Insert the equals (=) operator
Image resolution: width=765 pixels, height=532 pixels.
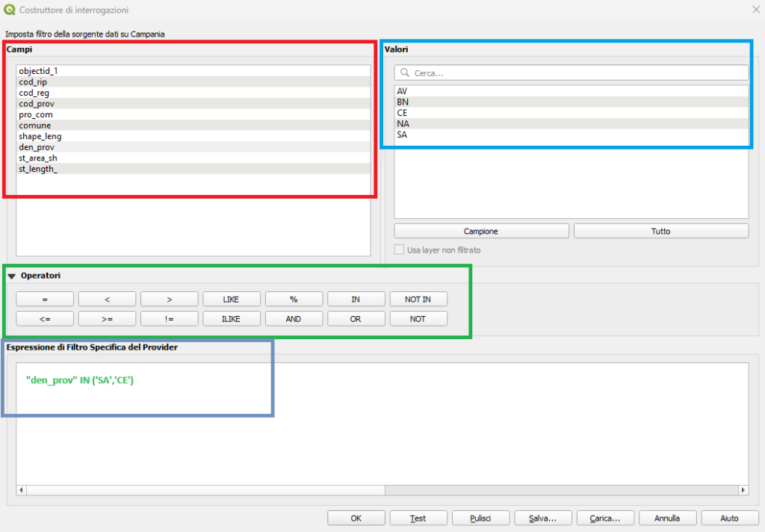[45, 299]
